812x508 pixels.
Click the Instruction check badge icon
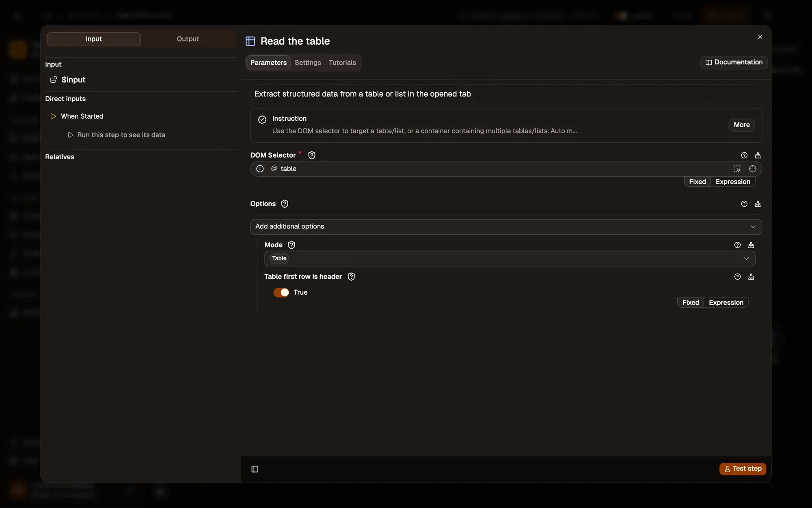click(x=262, y=119)
